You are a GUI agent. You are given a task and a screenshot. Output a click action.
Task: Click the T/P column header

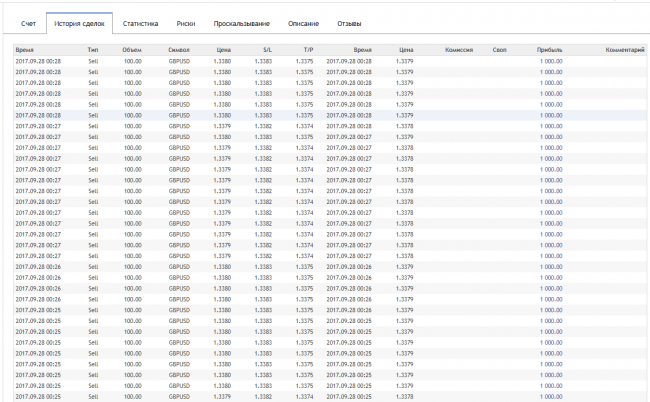309,48
